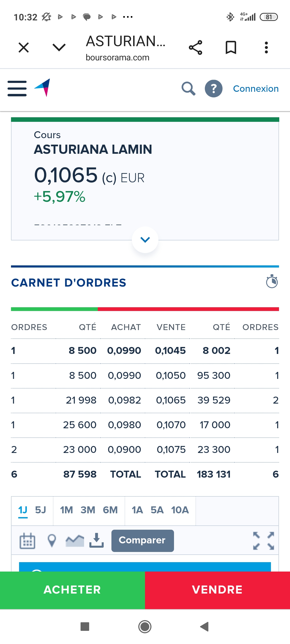This screenshot has width=290, height=644.
Task: Click the Comparer button
Action: [143, 541]
